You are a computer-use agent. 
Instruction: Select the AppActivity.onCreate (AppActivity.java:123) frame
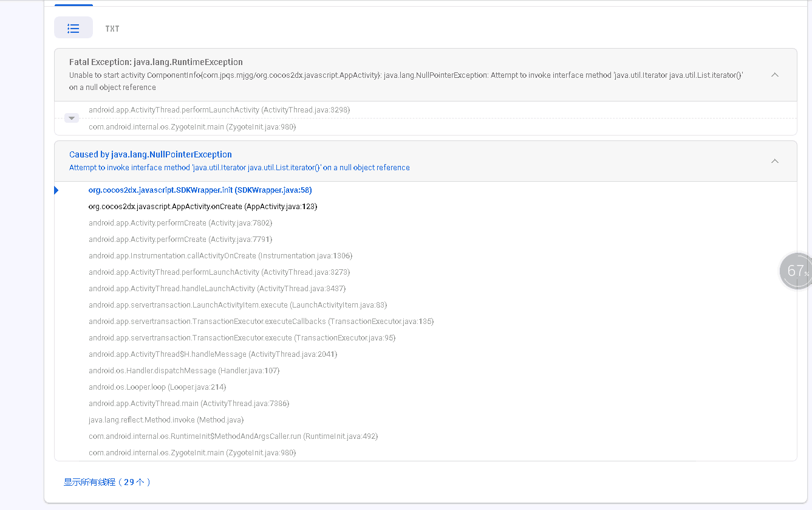coord(203,207)
